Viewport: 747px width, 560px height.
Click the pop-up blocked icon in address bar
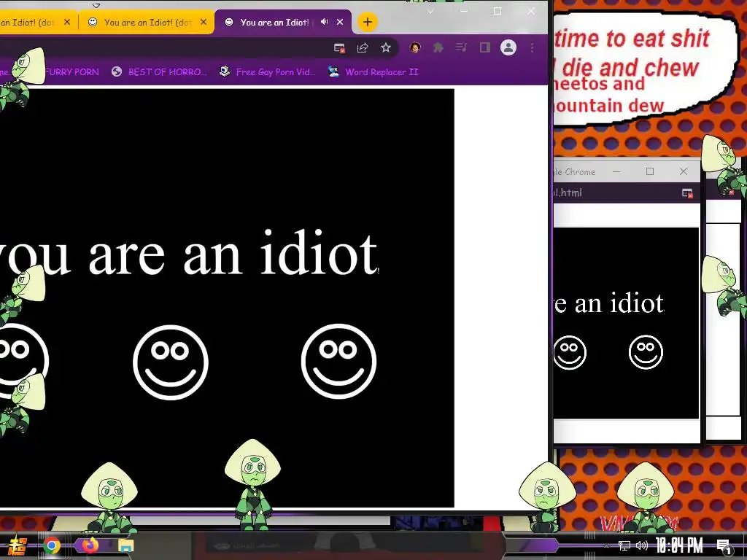coord(339,47)
